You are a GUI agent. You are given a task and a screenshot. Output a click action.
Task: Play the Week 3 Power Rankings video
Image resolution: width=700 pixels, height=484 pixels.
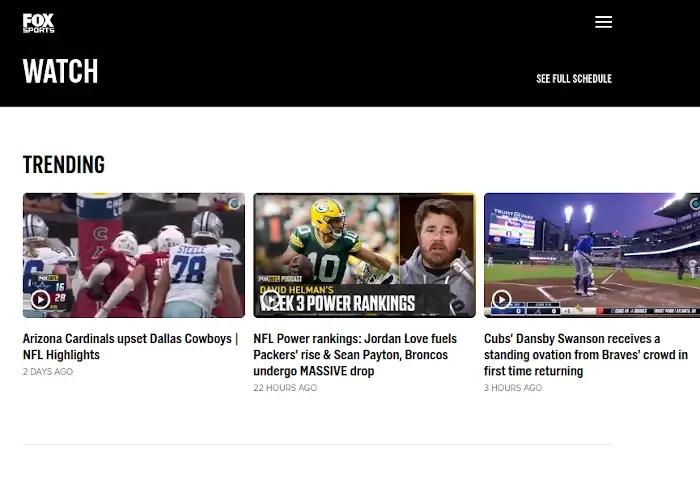tap(271, 299)
